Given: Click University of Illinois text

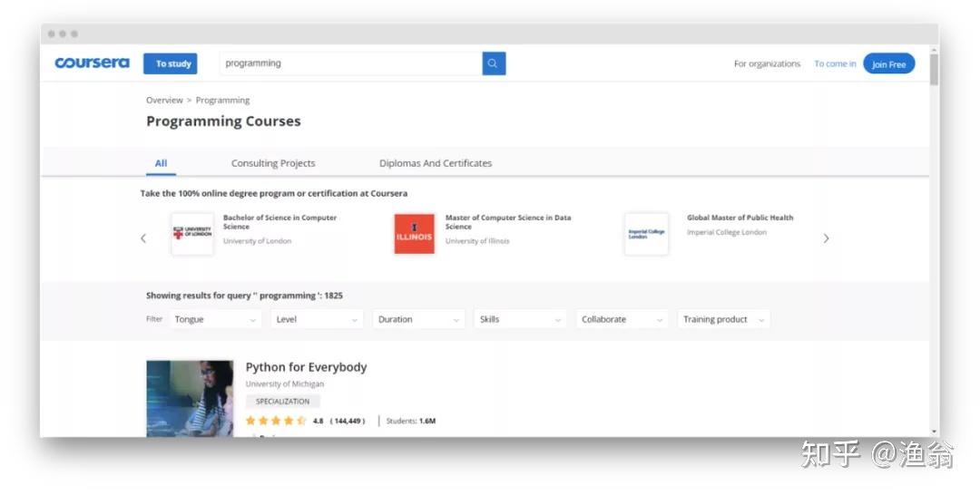Looking at the screenshot, I should point(477,241).
